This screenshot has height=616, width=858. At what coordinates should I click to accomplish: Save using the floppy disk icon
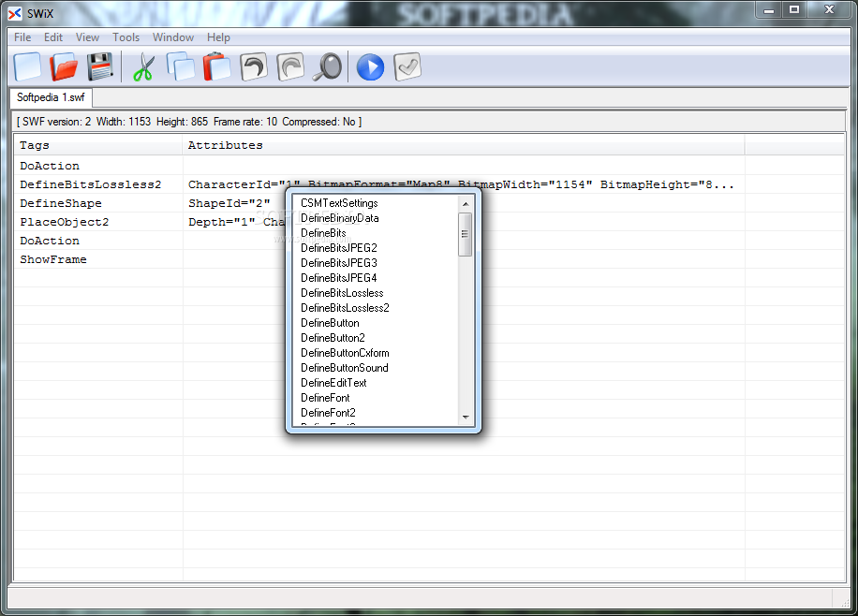pyautogui.click(x=99, y=66)
